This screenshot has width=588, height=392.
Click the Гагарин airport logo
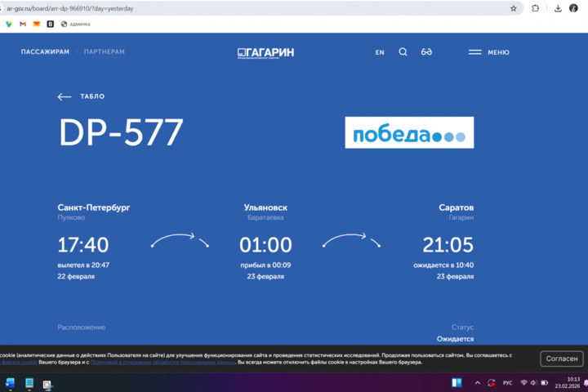tap(265, 52)
